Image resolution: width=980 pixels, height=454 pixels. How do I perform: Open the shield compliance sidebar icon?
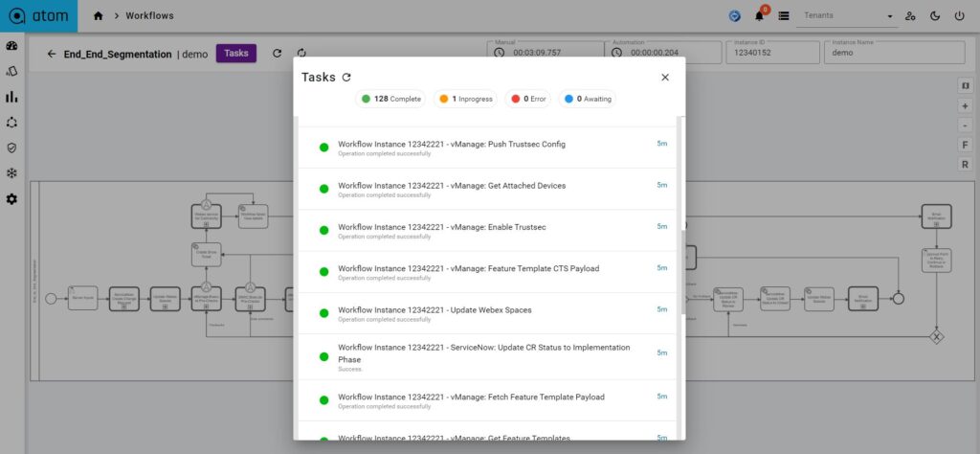[11, 148]
